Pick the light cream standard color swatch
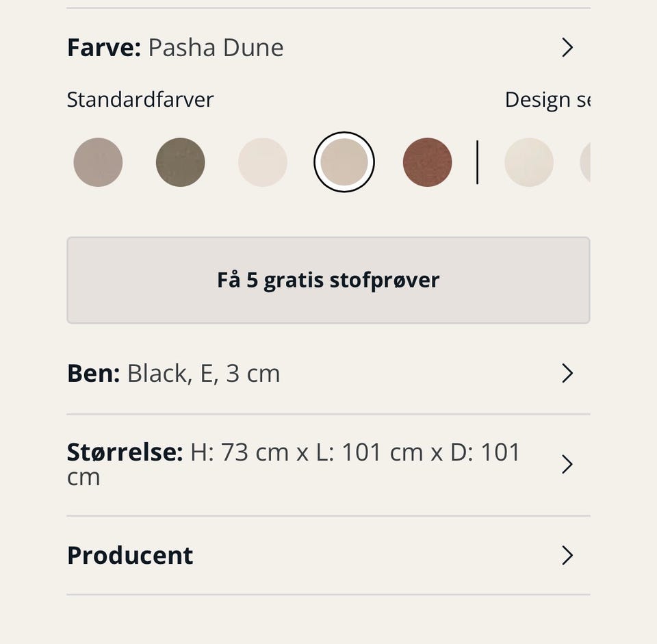Screen dimensions: 657x644 (263, 162)
